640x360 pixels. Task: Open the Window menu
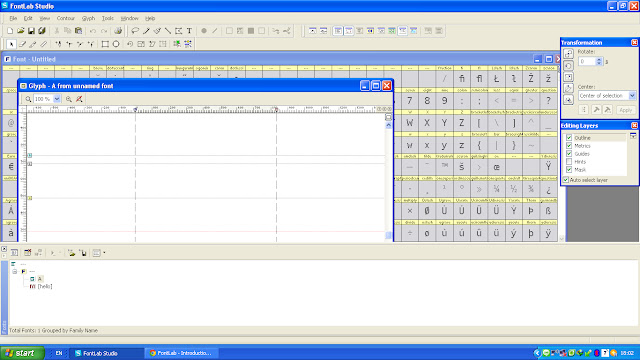[129, 18]
